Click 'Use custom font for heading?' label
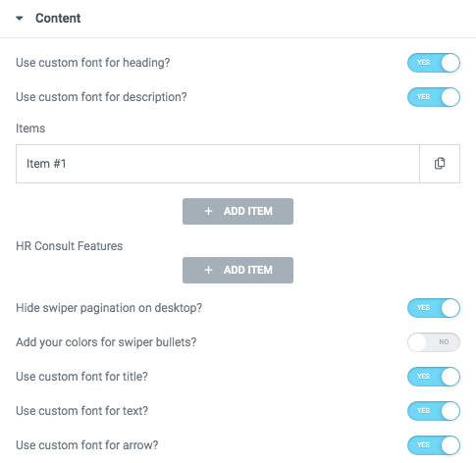This screenshot has width=476, height=463. (x=93, y=63)
